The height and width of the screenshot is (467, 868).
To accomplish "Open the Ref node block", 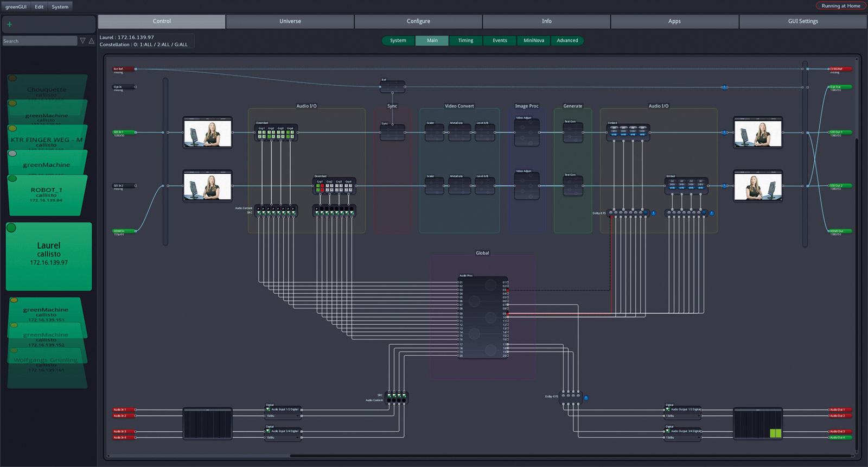I will [392, 87].
